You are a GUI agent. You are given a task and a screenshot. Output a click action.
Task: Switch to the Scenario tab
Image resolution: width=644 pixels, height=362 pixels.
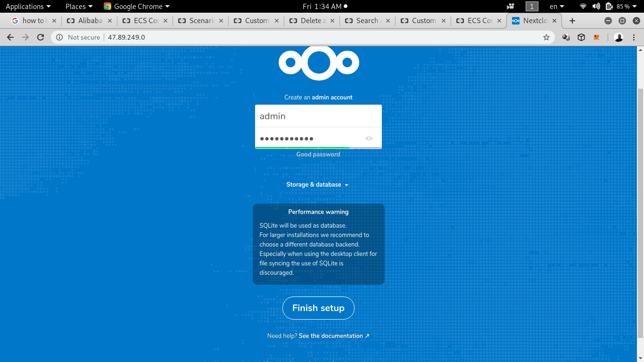pyautogui.click(x=200, y=21)
